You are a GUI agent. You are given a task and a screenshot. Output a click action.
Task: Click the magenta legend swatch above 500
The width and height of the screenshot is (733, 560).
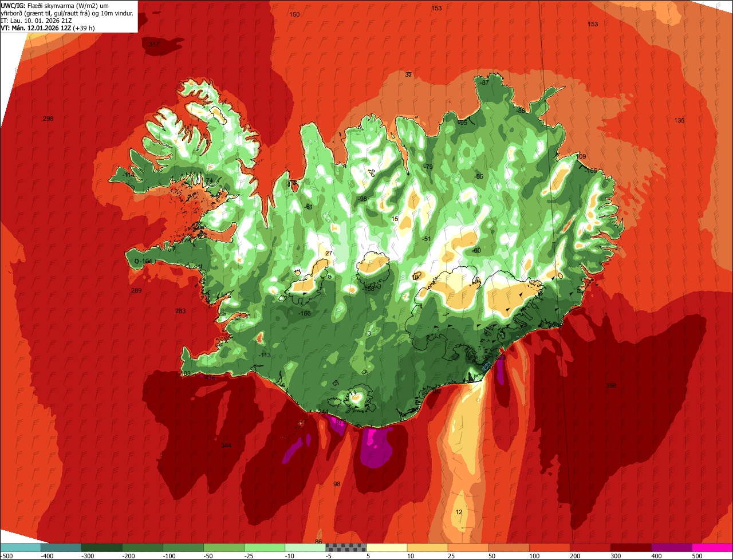pyautogui.click(x=713, y=547)
